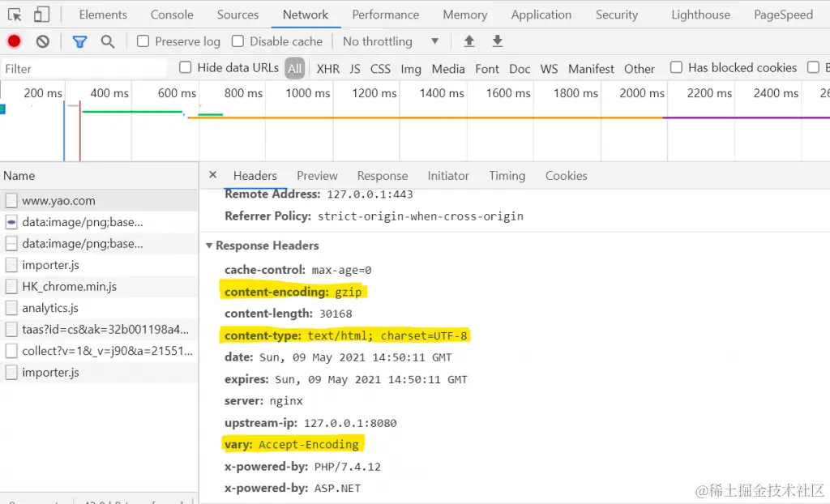Viewport: 830px width, 504px height.
Task: Click the www.yao.com file icon
Action: (x=11, y=201)
